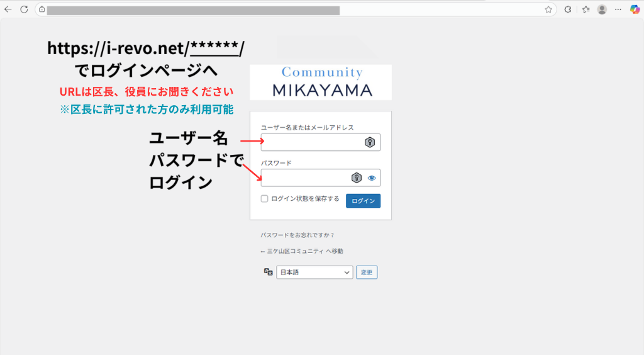Click the password manager key icon in username field
644x355 pixels.
tap(370, 142)
